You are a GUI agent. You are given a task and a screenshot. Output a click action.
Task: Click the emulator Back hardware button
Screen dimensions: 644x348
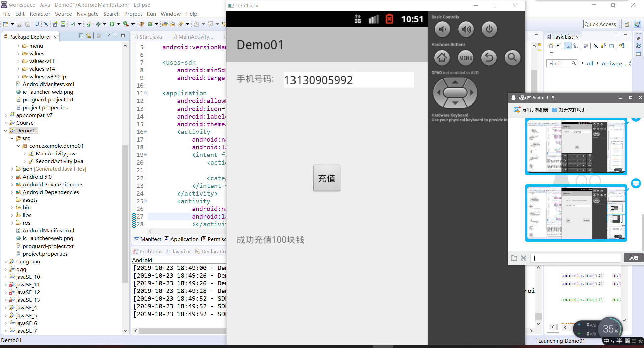point(489,58)
